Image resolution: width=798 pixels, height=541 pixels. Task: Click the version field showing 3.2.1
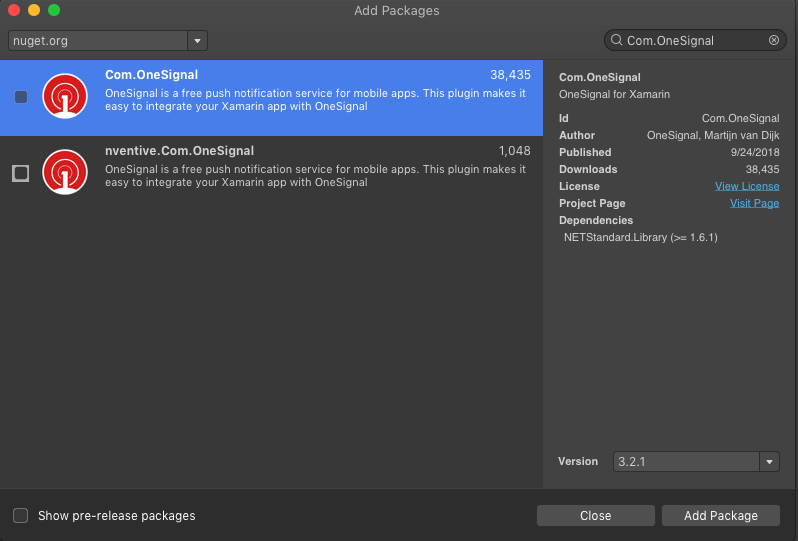point(687,462)
